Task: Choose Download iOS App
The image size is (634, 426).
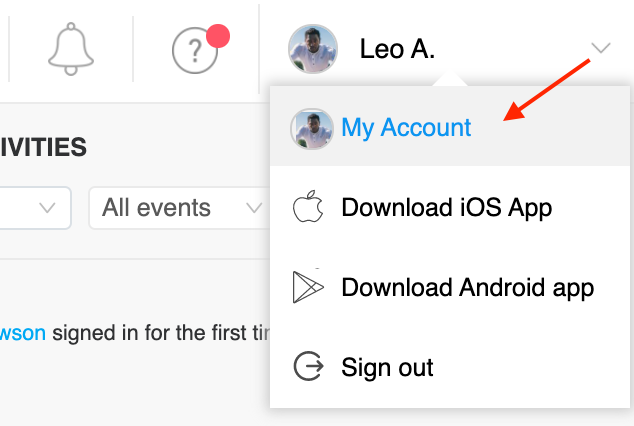Action: click(x=446, y=208)
